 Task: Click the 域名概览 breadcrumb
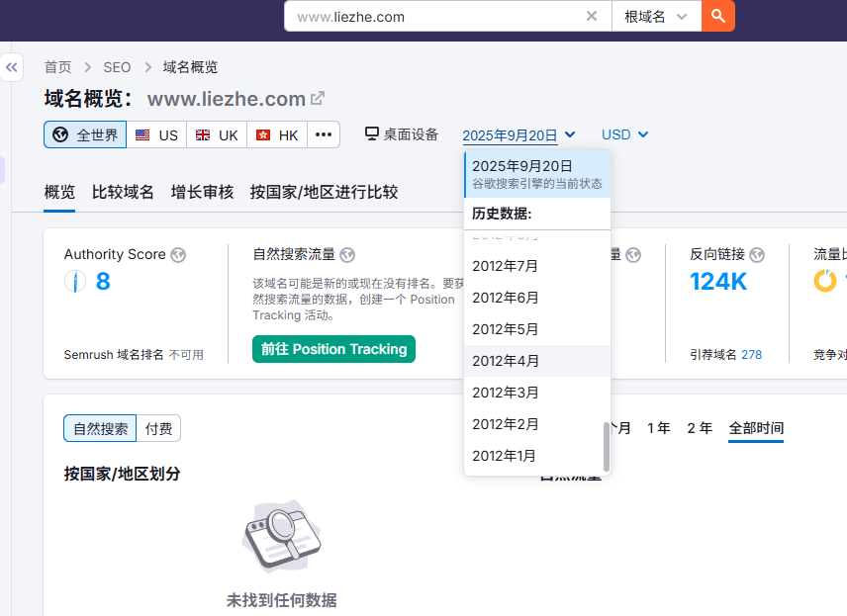pyautogui.click(x=190, y=67)
